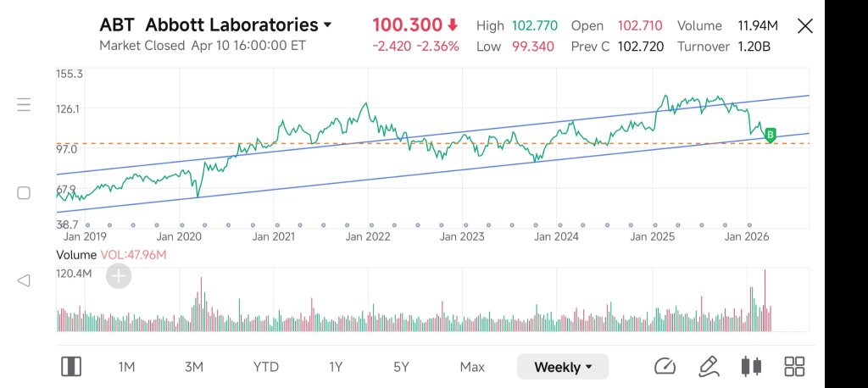Select the 5Y time range
Screen dimensions: 868x388
coord(401,367)
